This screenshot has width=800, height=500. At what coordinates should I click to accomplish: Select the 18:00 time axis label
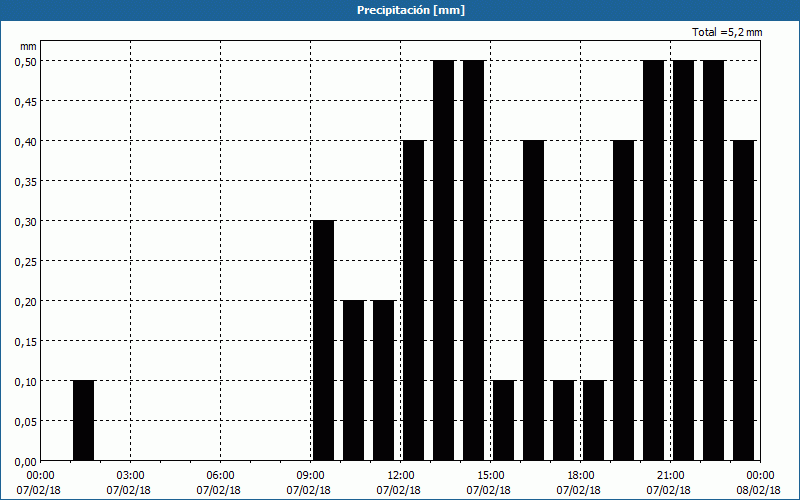581,476
